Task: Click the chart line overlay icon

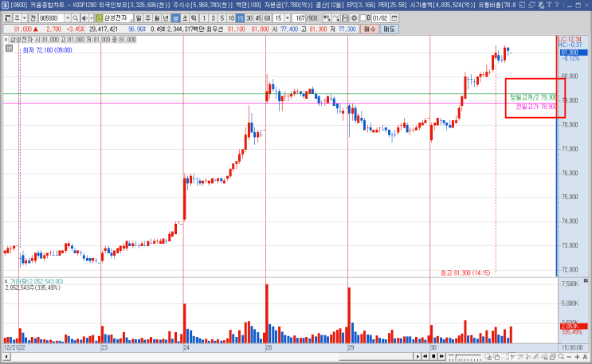Action: pos(336,18)
